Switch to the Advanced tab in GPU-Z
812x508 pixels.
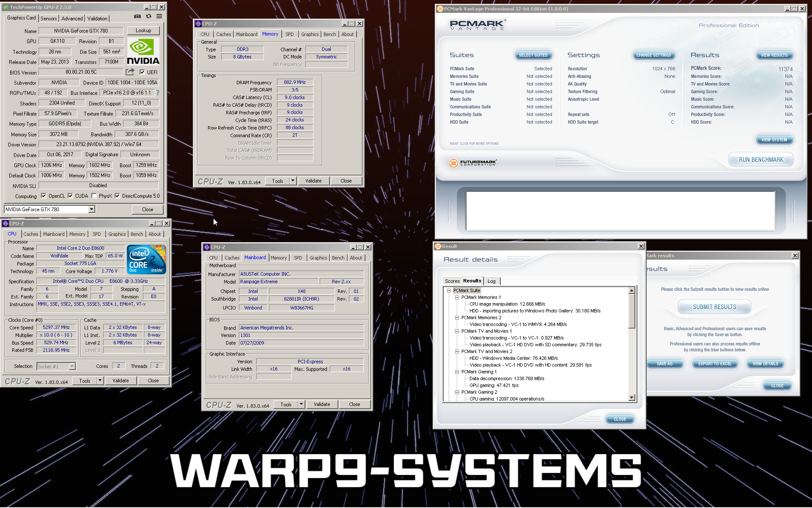[x=72, y=19]
